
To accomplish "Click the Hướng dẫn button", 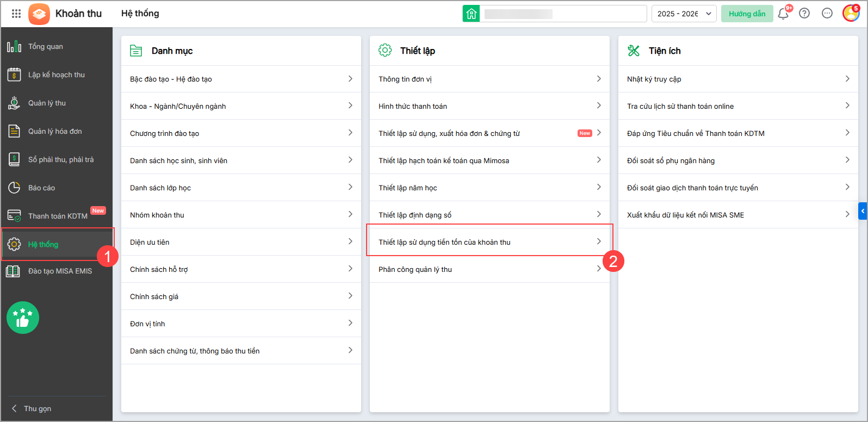I will 747,14.
